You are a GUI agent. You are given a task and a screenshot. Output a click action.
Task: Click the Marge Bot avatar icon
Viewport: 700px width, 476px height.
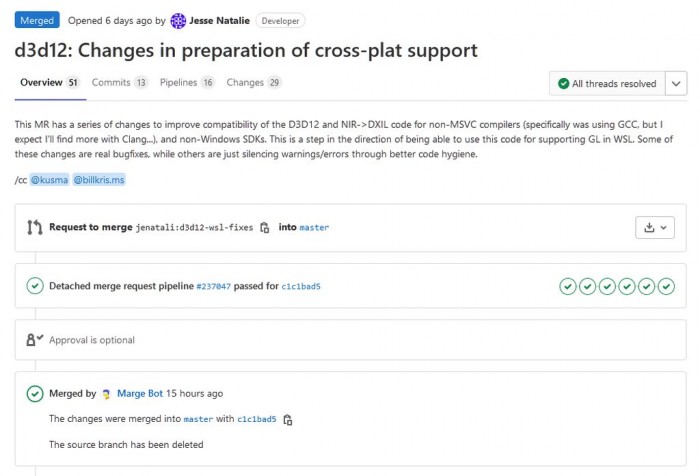coord(106,394)
